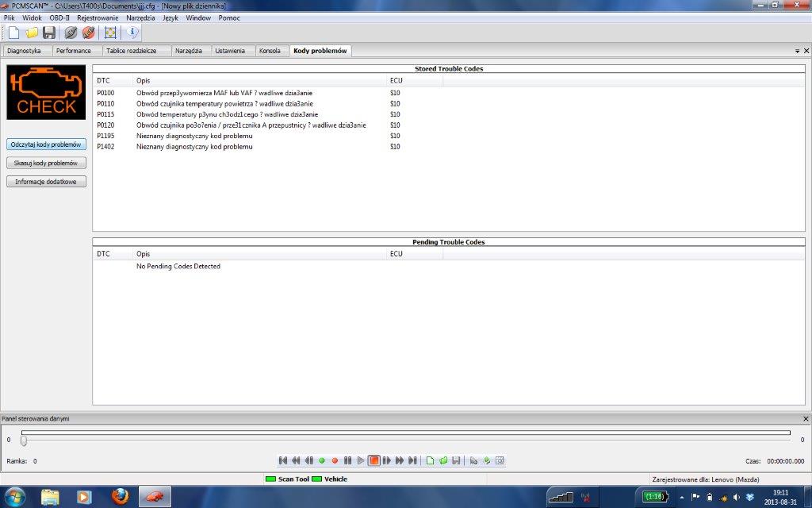This screenshot has height=508, width=812.
Task: Select the P0100 trouble code row
Action: coord(238,93)
